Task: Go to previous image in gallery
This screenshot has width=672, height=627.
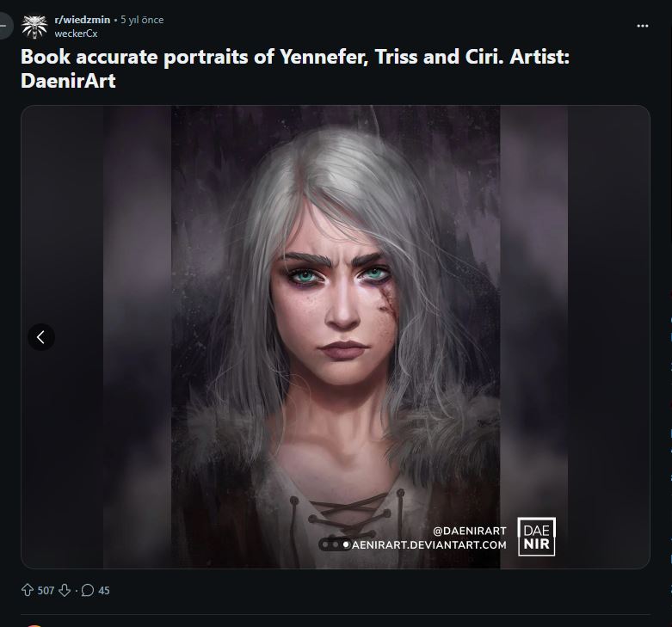Action: point(41,337)
